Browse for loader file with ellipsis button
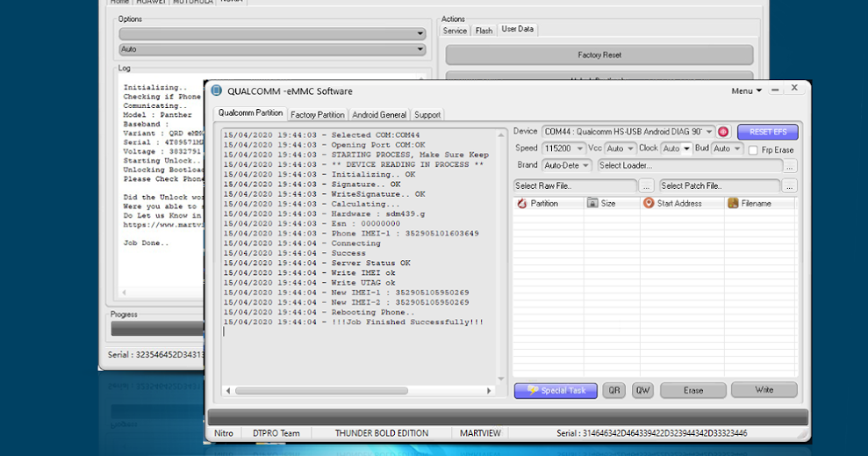 pyautogui.click(x=790, y=166)
